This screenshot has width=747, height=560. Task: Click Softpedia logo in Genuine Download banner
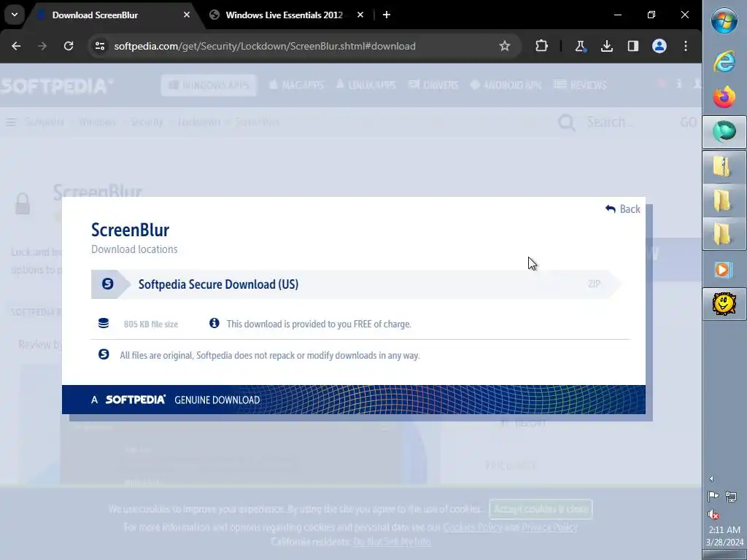pos(135,400)
